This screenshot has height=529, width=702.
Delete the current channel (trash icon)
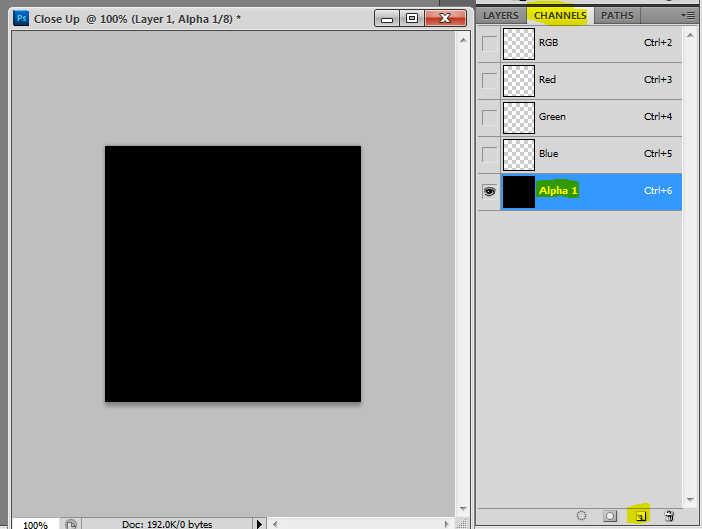tap(669, 516)
